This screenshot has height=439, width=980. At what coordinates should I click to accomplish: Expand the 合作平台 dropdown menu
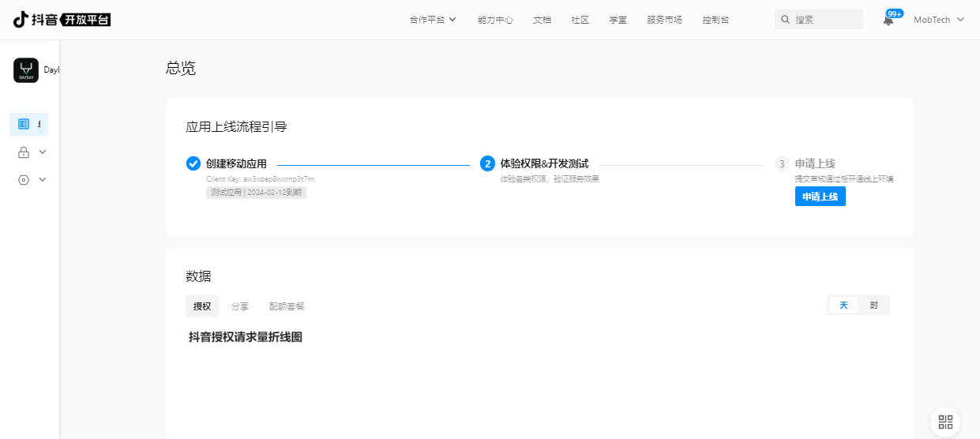[x=433, y=20]
